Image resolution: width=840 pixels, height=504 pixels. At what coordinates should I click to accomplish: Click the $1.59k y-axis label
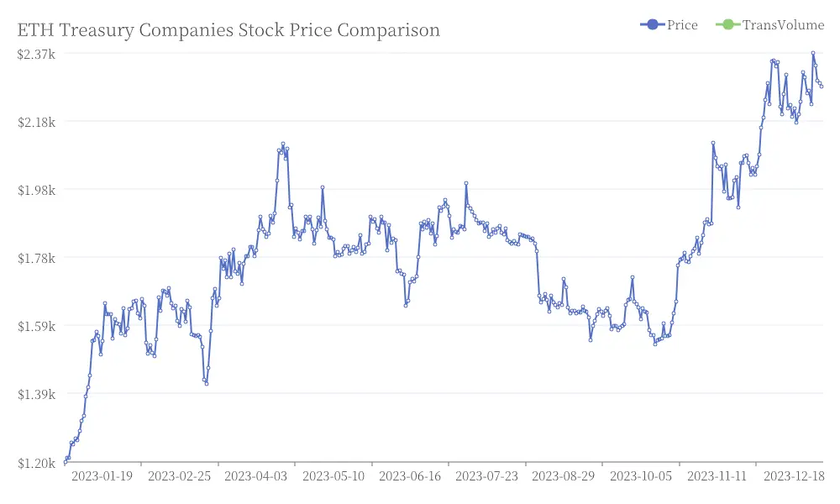tap(36, 326)
